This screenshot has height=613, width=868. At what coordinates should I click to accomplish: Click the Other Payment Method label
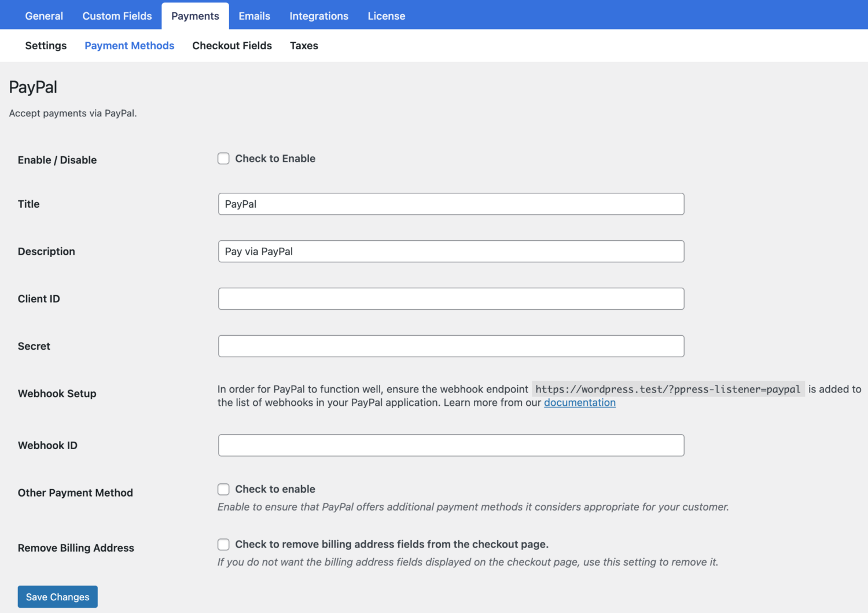tap(75, 493)
